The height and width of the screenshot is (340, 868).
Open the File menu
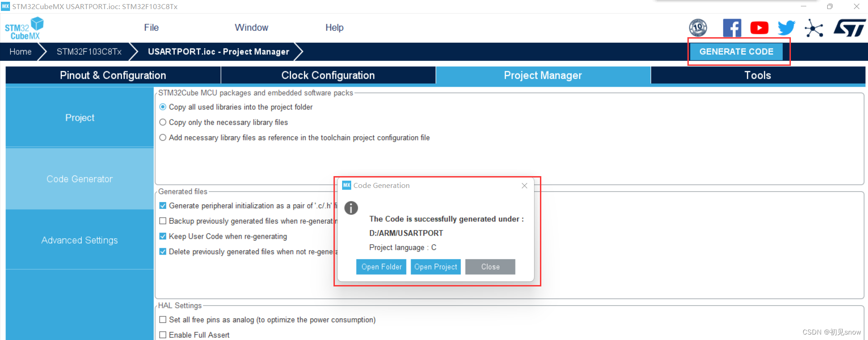151,28
